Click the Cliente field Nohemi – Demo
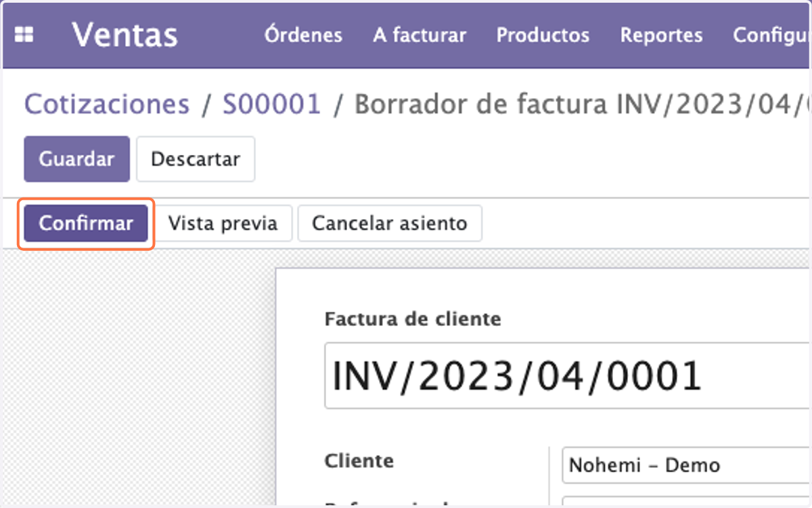This screenshot has width=812, height=508. pyautogui.click(x=686, y=465)
